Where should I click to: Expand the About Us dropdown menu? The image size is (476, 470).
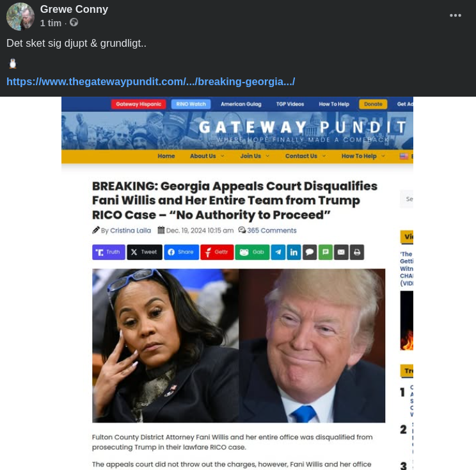coord(207,156)
